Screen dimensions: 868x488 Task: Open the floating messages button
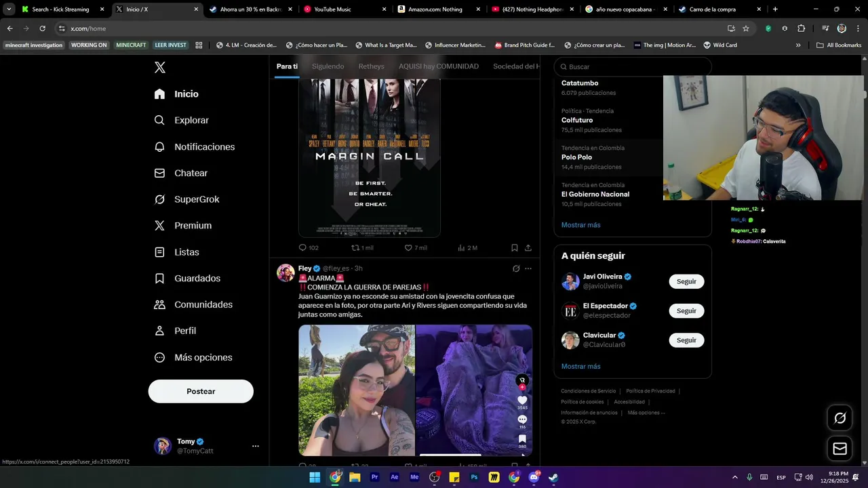pyautogui.click(x=840, y=449)
